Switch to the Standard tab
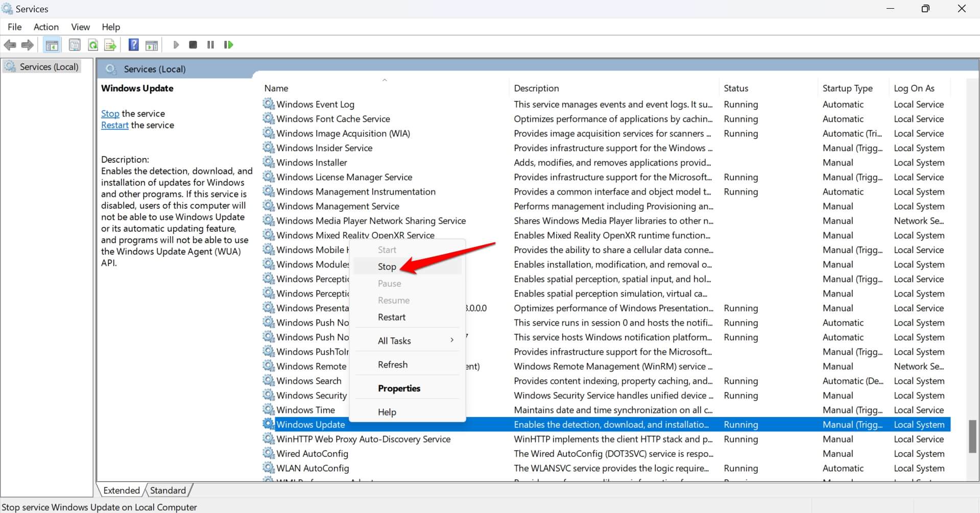The width and height of the screenshot is (980, 513). pos(168,490)
